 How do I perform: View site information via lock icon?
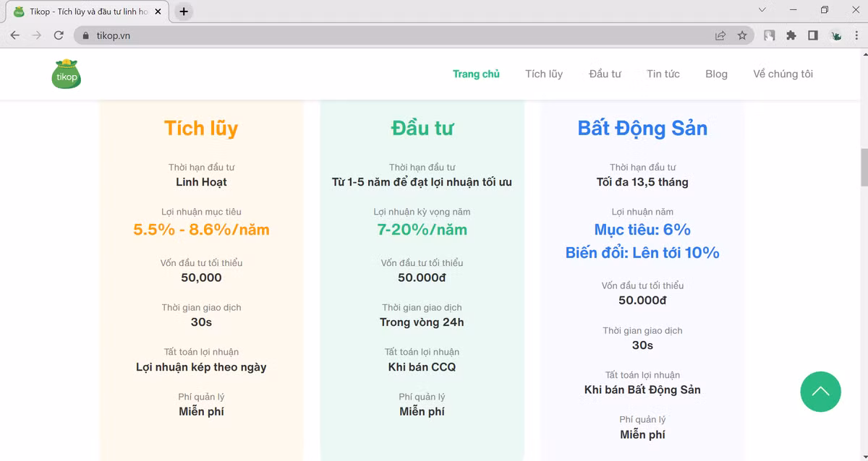pos(85,35)
